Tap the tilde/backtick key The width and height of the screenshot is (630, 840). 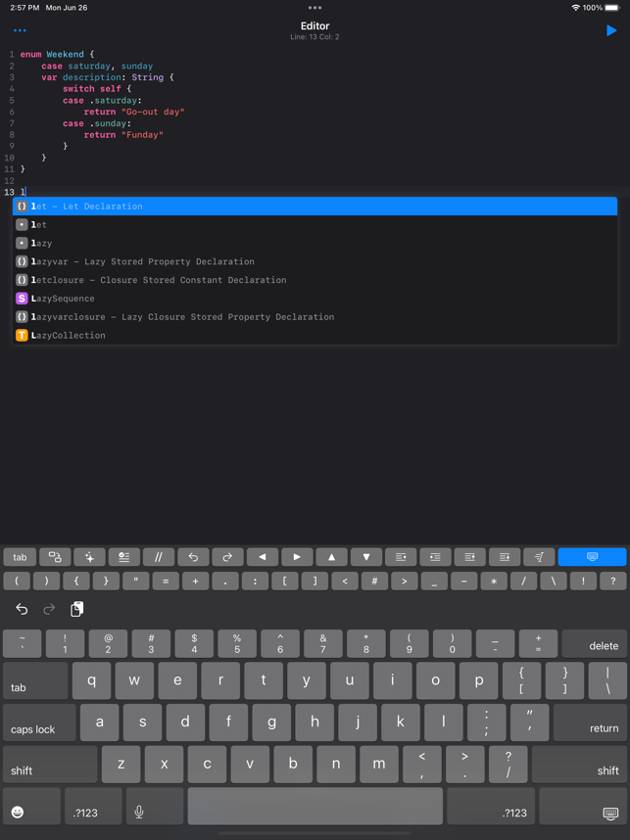coord(23,644)
